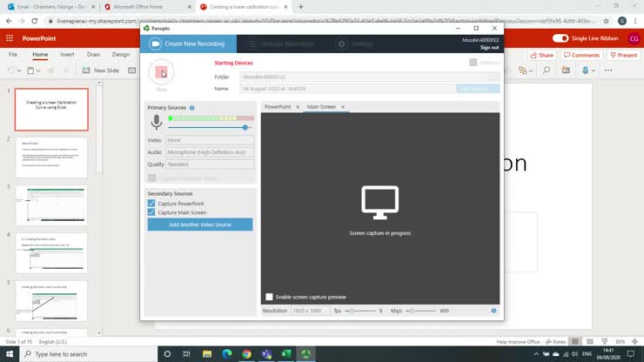Viewport: 644px width, 362px height.
Task: Click the help icon at bottom right of Panopto
Action: [x=493, y=311]
